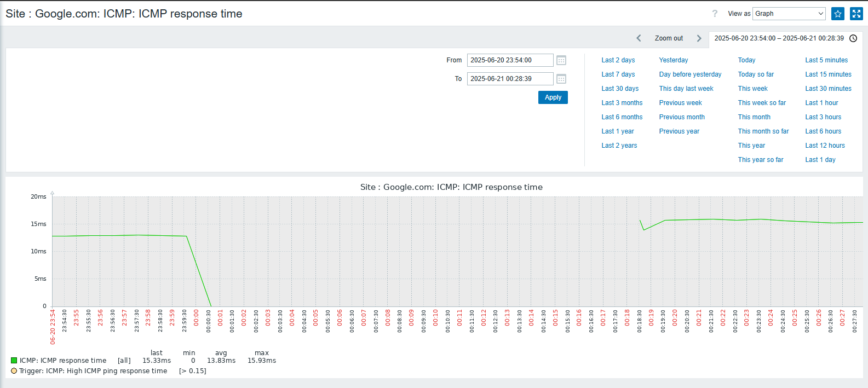Click the Zoom out button
This screenshot has width=868, height=388.
[x=669, y=38]
